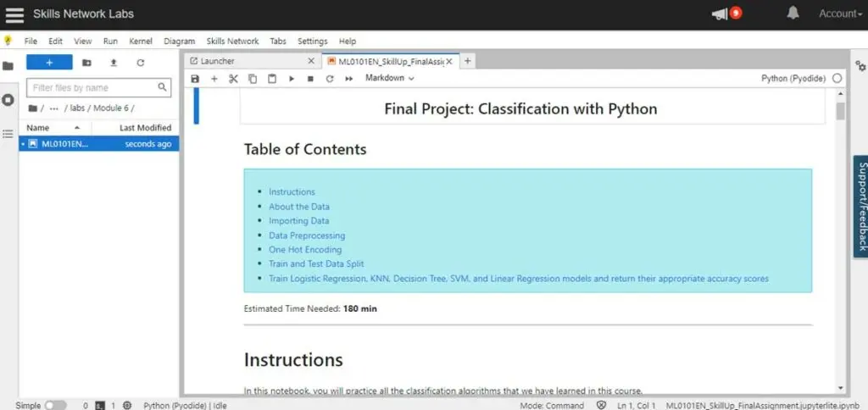
Task: Open the Tabs menu
Action: point(278,41)
